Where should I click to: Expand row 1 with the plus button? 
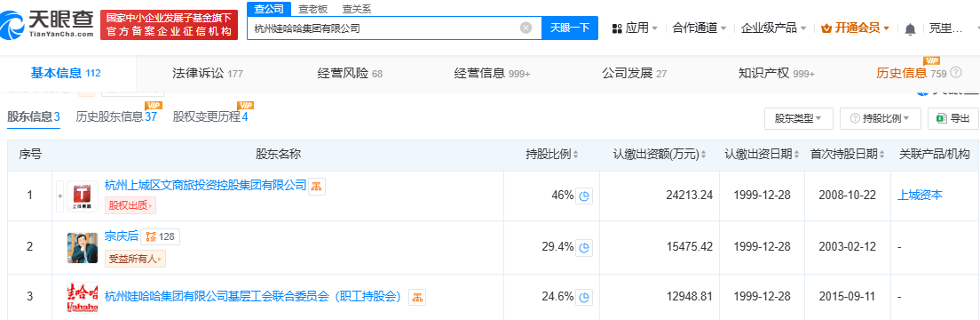pyautogui.click(x=60, y=196)
